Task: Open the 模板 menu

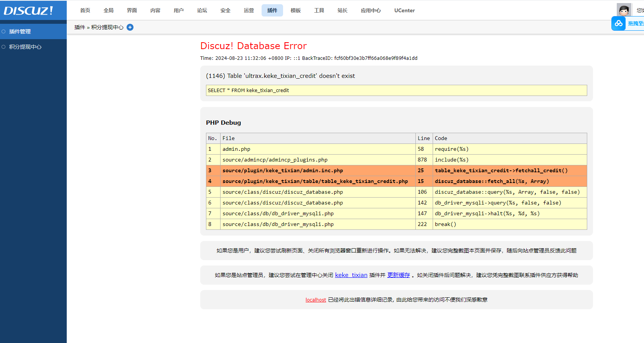Action: [296, 10]
